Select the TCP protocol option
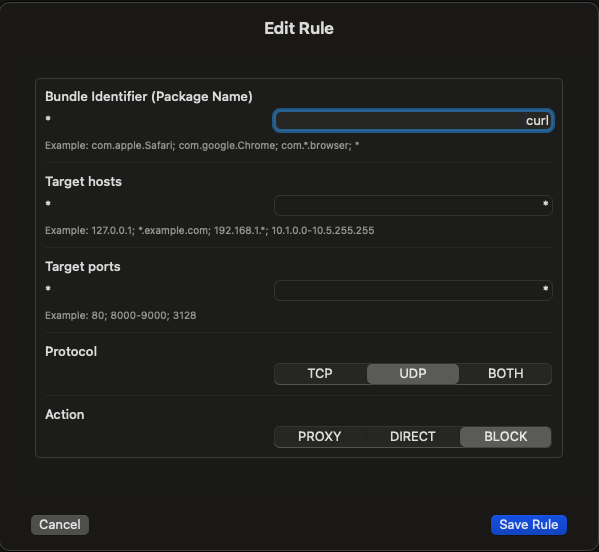This screenshot has width=599, height=552. pyautogui.click(x=320, y=374)
